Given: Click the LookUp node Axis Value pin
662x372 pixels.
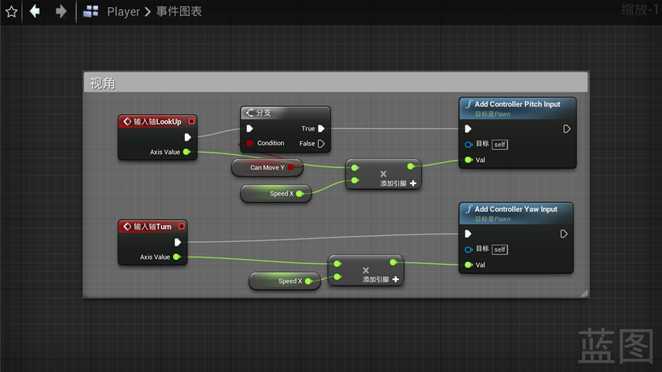Looking at the screenshot, I should (187, 152).
